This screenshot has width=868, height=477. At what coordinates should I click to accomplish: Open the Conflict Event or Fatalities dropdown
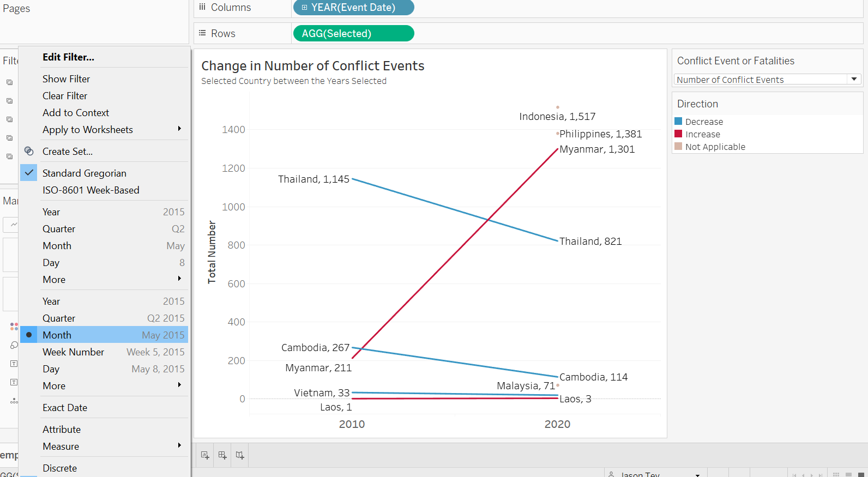click(854, 80)
